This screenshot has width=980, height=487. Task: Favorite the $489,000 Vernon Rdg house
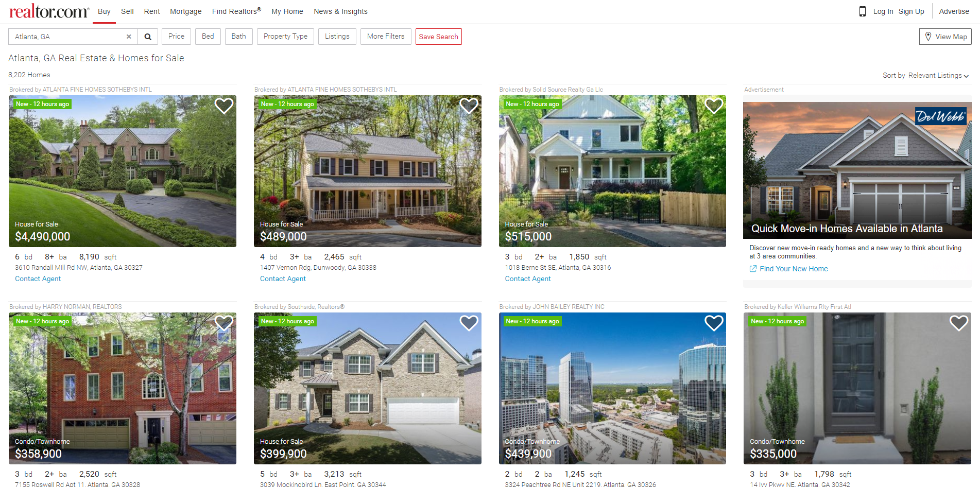pos(469,106)
